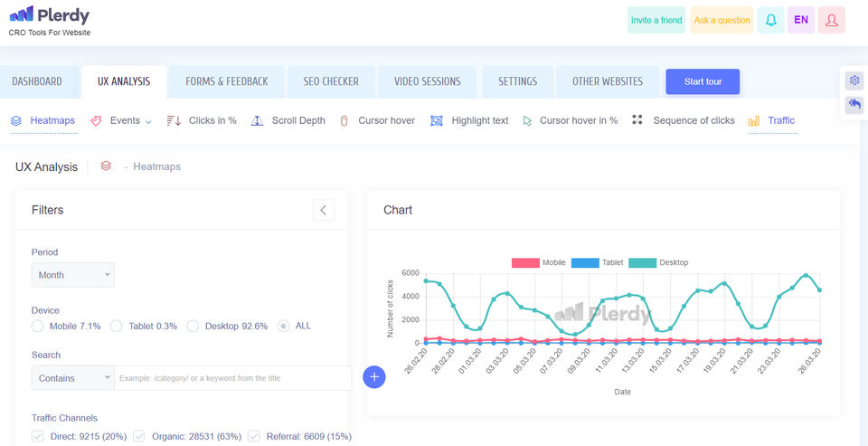868x446 pixels.
Task: Click the Scroll Depth icon
Action: click(257, 120)
